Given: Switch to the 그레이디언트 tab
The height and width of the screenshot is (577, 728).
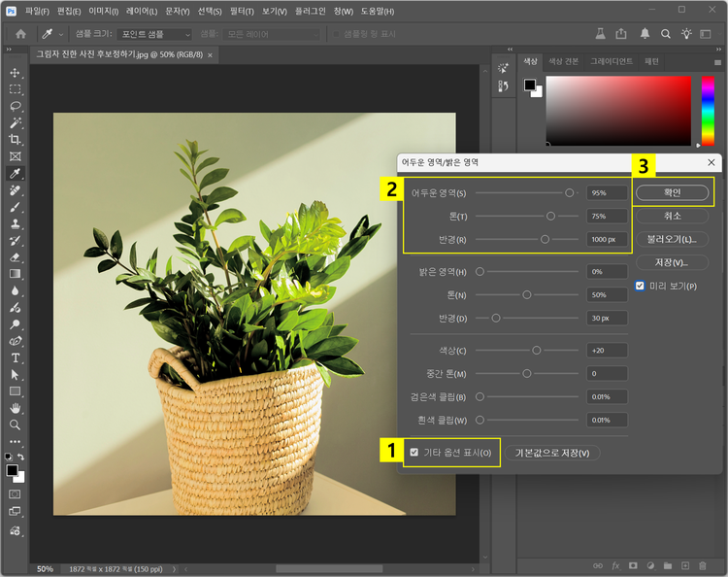Looking at the screenshot, I should click(x=612, y=61).
